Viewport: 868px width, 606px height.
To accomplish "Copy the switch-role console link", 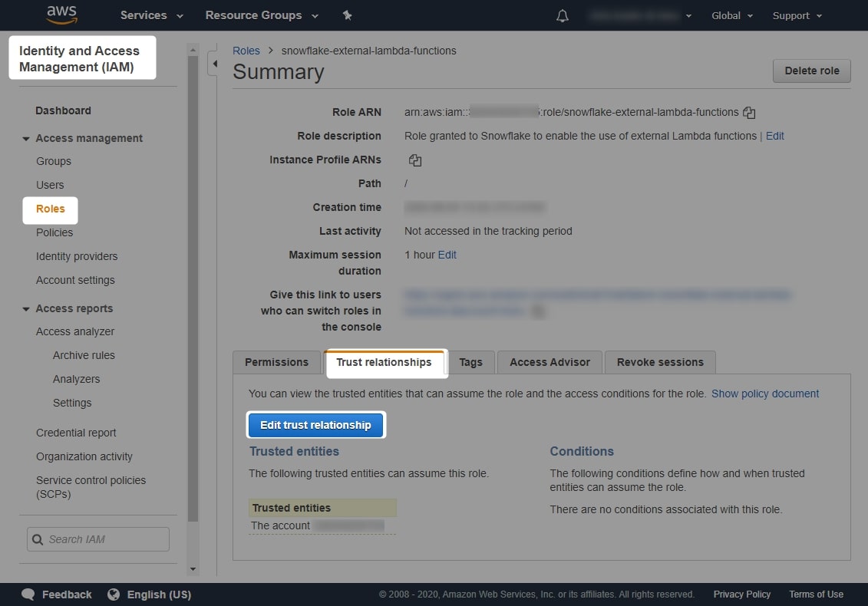I will coord(537,311).
